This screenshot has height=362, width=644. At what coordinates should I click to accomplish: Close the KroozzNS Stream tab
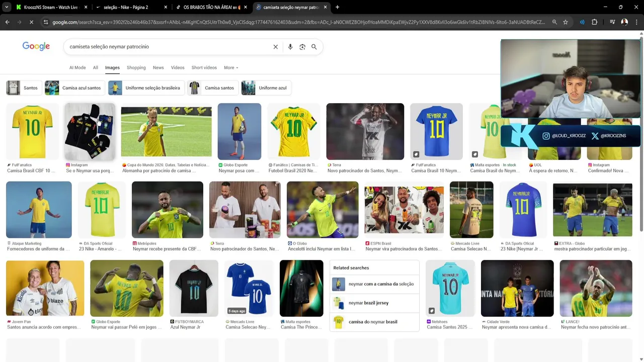[86, 8]
